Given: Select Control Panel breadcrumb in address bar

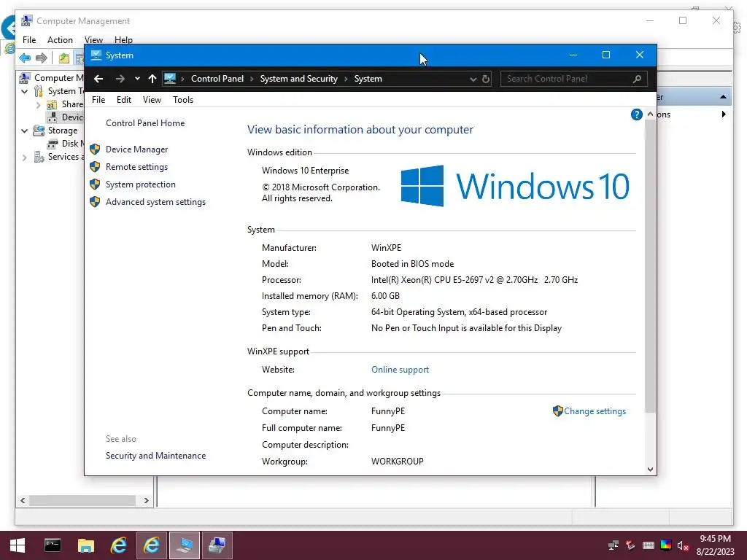Looking at the screenshot, I should tap(217, 79).
